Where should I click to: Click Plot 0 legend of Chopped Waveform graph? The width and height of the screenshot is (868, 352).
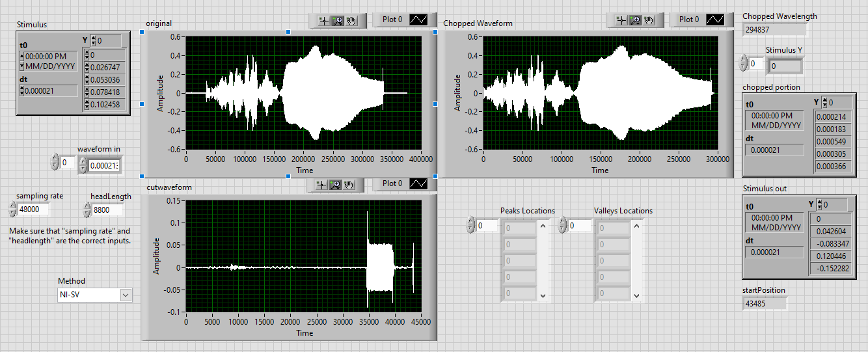pyautogui.click(x=689, y=20)
